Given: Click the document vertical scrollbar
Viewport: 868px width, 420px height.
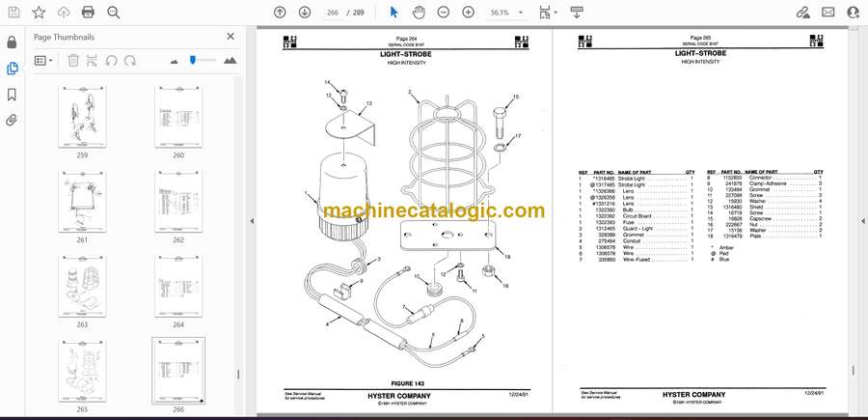Looking at the screenshot, I should pyautogui.click(x=854, y=371).
